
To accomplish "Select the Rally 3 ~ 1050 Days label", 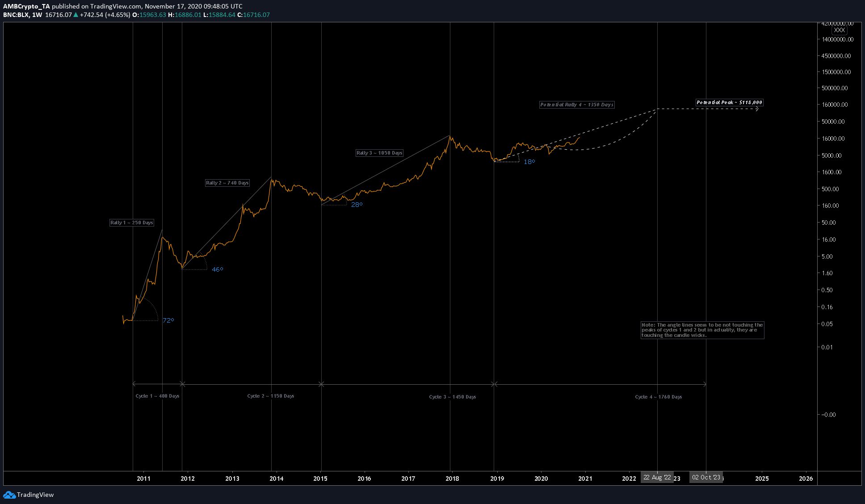I will 379,153.
